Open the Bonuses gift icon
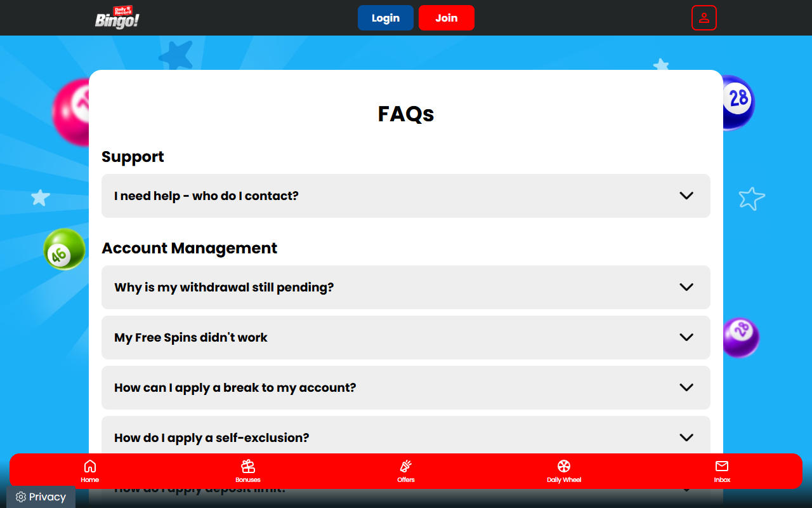This screenshot has width=812, height=508. tap(248, 466)
